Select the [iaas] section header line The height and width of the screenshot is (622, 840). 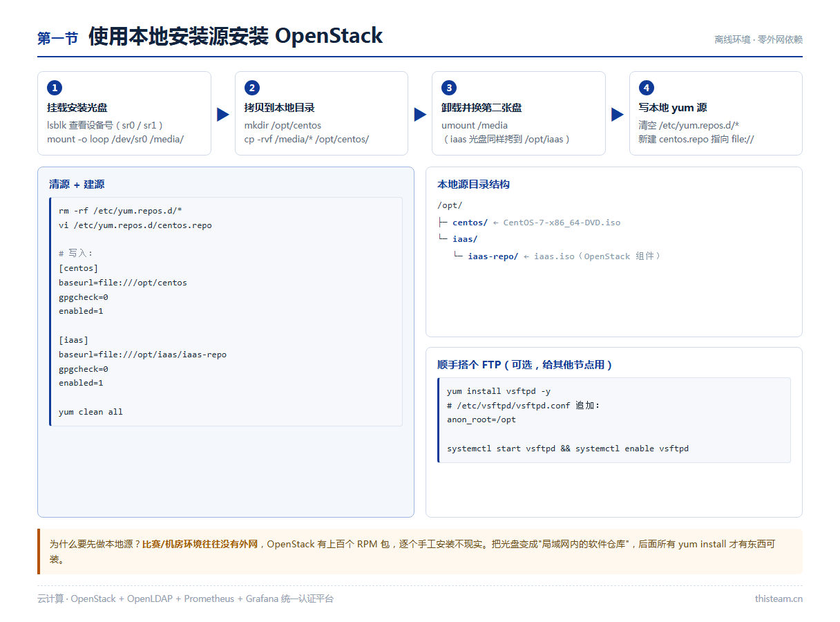74,340
